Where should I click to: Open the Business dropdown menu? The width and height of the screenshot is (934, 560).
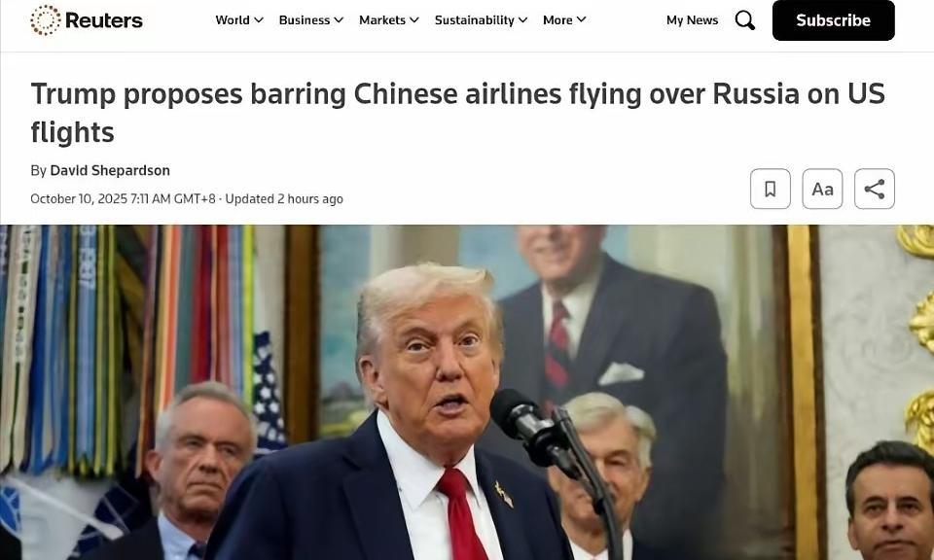(311, 20)
